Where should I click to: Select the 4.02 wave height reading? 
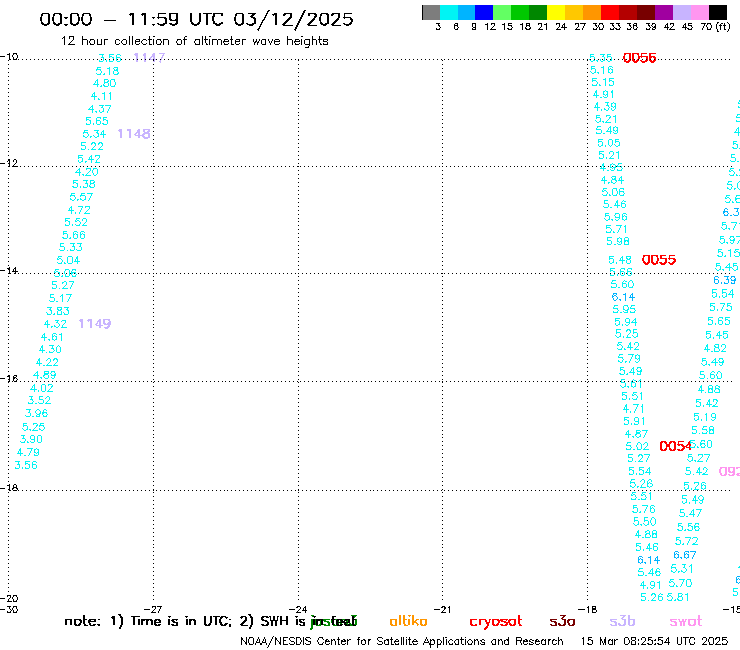pos(42,388)
